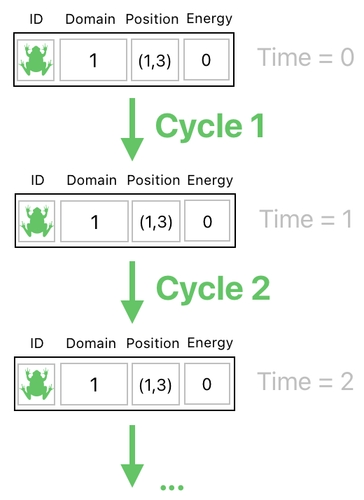Click the green arrow beside Cycle 2

click(x=132, y=292)
